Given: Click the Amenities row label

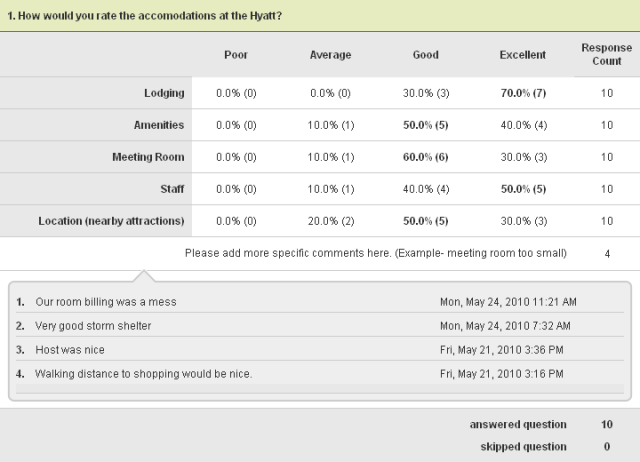Looking at the screenshot, I should [x=158, y=126].
